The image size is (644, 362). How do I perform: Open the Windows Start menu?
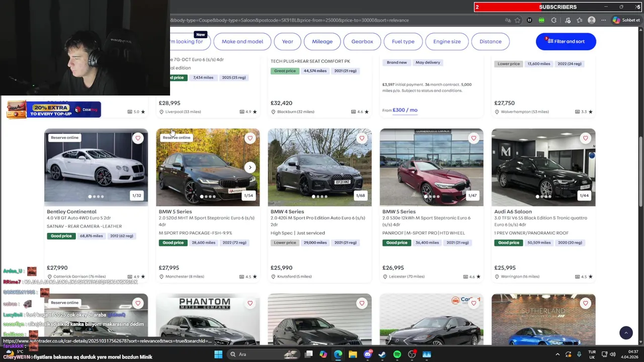click(218, 354)
